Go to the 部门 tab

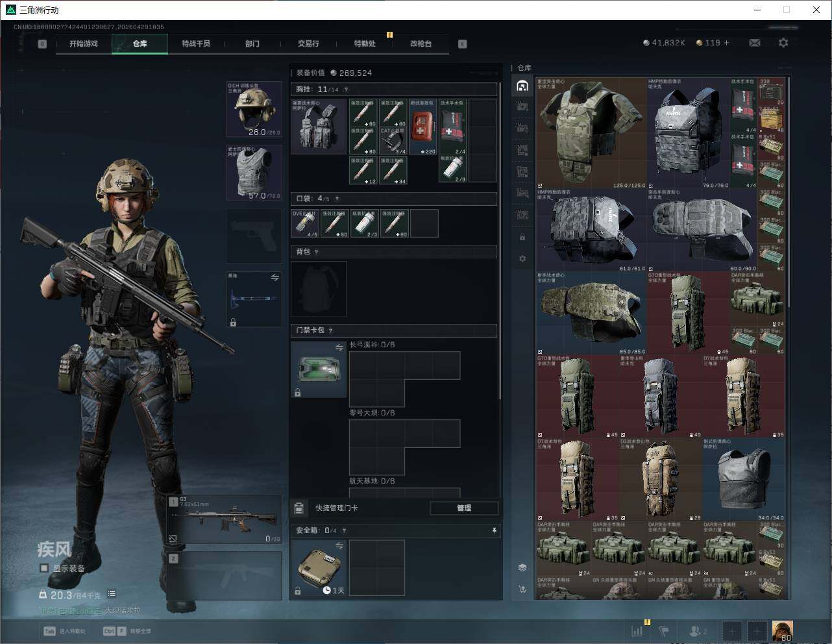pos(252,43)
